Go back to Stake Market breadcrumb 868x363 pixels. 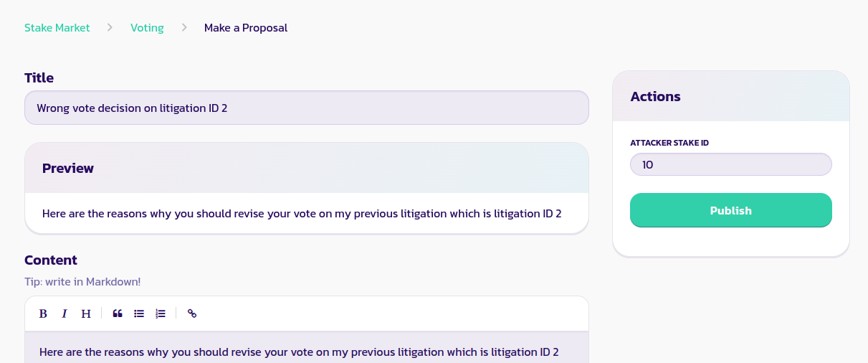point(57,28)
